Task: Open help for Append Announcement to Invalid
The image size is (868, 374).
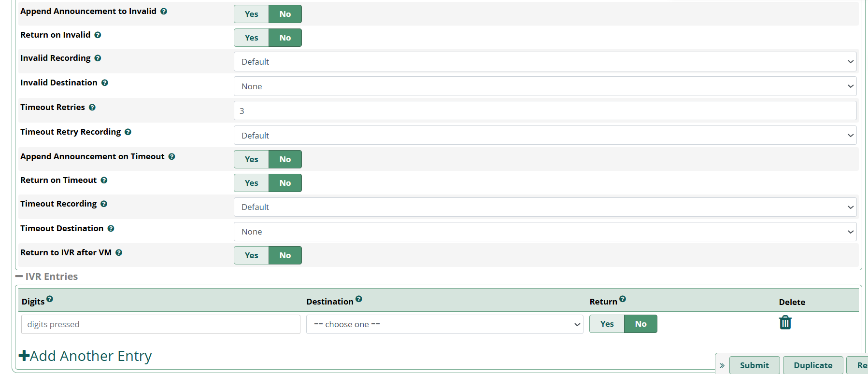Action: tap(164, 11)
